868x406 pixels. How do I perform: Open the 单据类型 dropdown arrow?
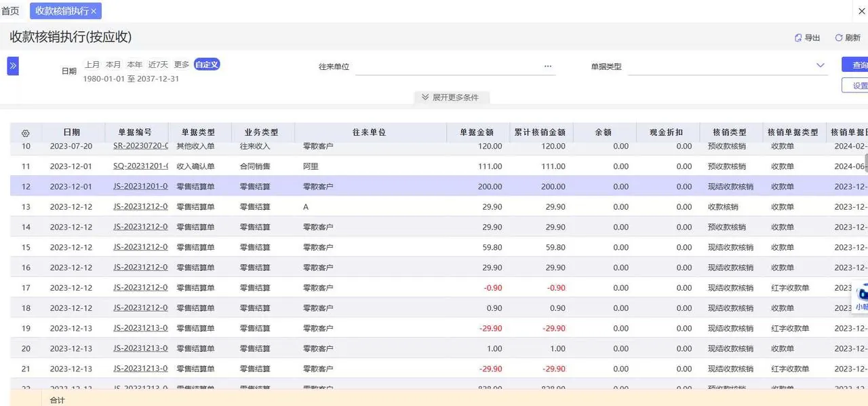821,66
